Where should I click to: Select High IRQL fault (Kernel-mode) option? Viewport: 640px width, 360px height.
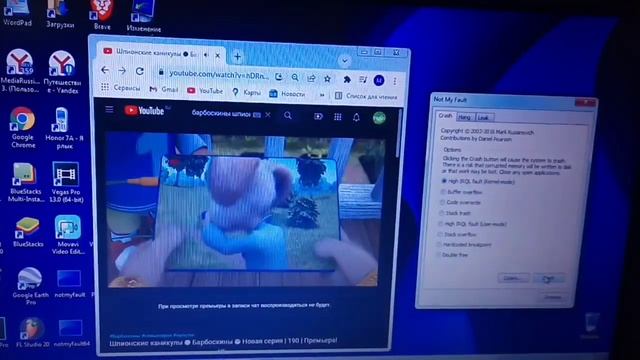[x=479, y=181]
